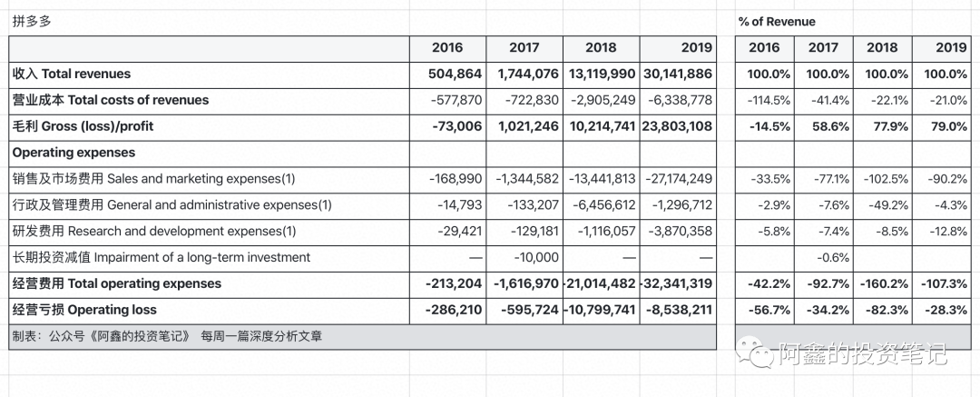Click R&D expense value -1,116,057

(x=607, y=232)
